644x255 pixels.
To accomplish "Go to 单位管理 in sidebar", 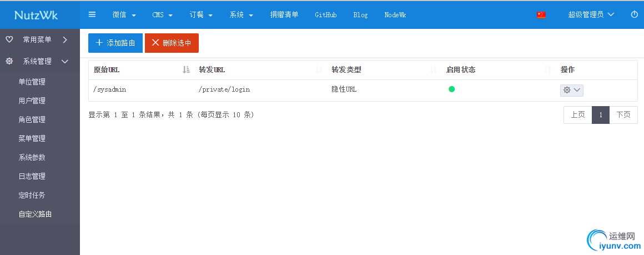I will point(32,82).
